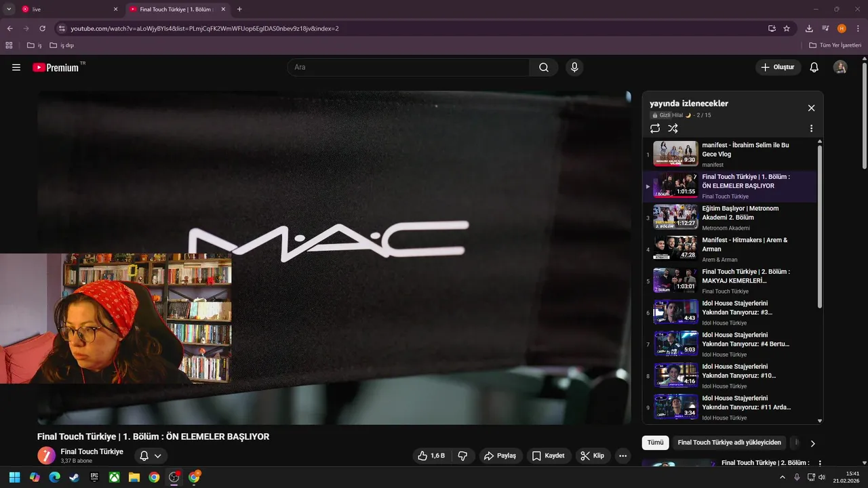Open subscription notification bell dropdown

[150, 455]
